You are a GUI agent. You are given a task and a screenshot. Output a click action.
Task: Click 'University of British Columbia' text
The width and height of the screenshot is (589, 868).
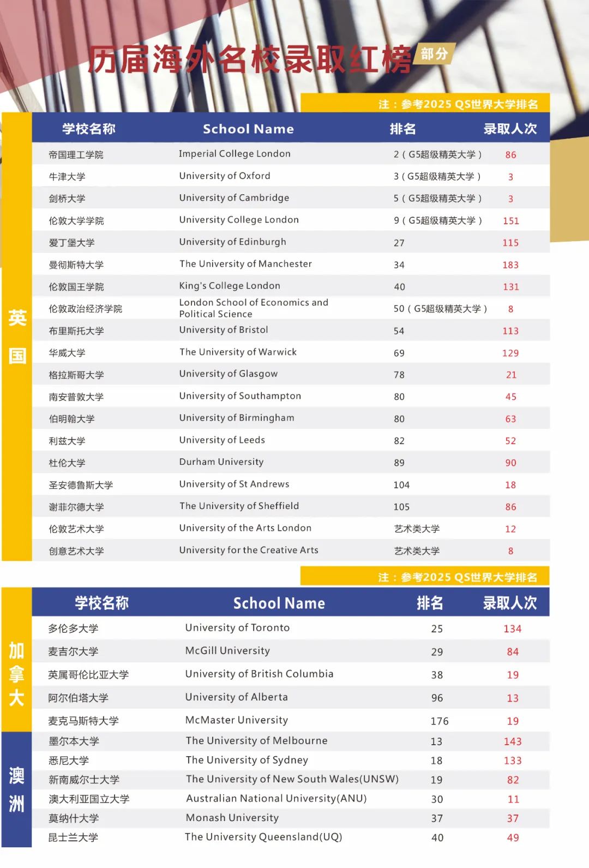pyautogui.click(x=259, y=674)
